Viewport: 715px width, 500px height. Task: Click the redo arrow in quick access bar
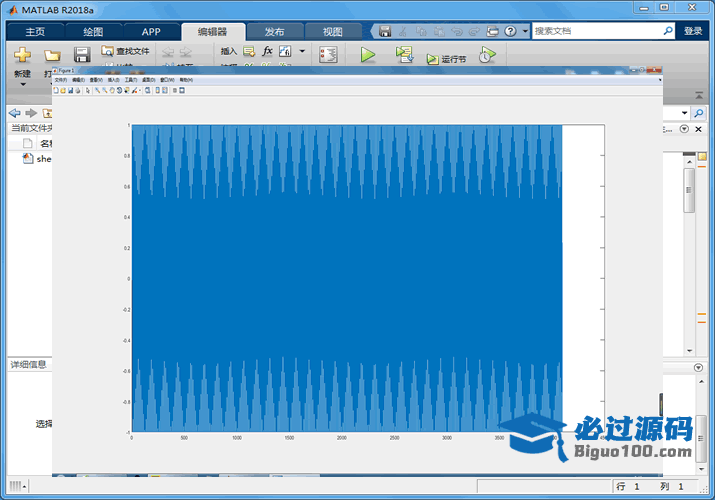(474, 31)
